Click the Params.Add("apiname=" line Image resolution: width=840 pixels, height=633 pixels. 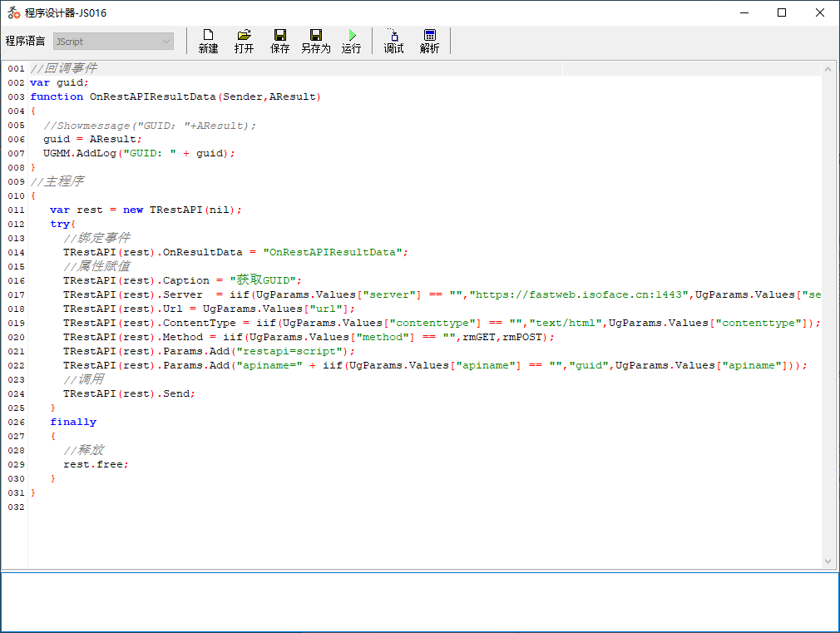point(435,365)
